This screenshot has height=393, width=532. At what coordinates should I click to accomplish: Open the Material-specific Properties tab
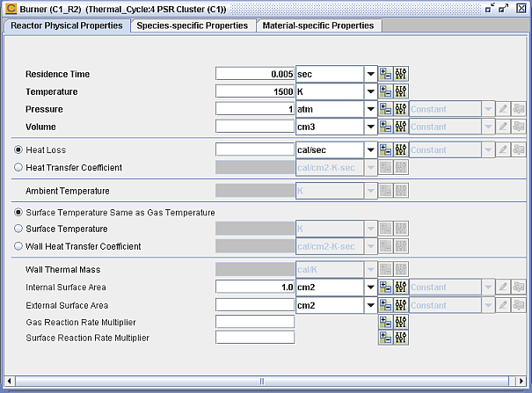point(317,25)
